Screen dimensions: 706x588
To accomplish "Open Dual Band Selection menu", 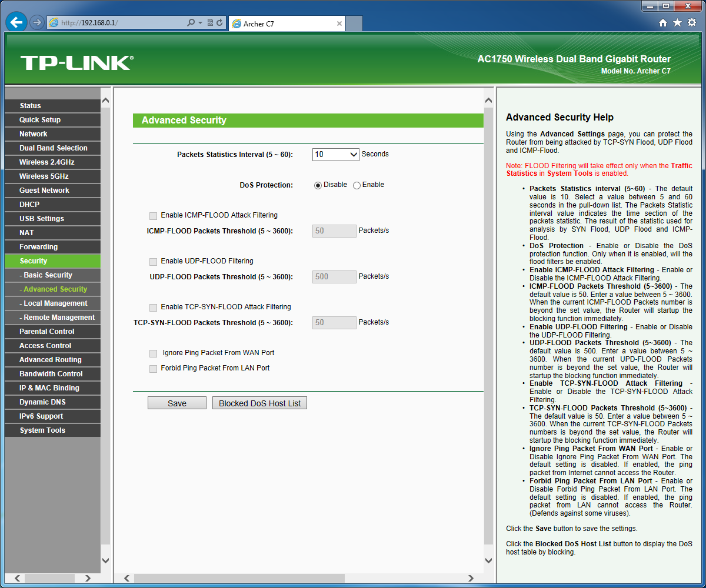I will click(52, 148).
